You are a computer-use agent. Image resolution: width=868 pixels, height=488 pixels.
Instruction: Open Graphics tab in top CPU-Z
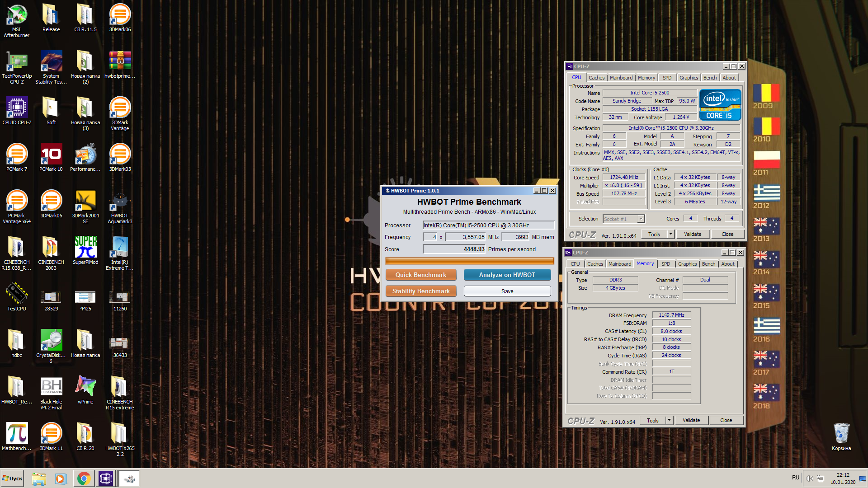pos(689,78)
